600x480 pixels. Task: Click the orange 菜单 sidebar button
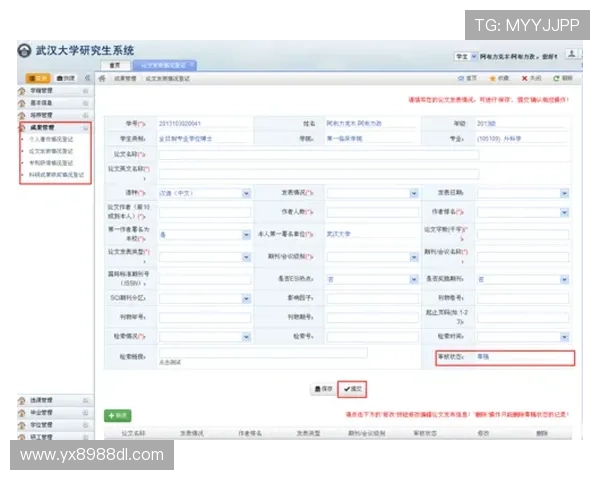[x=38, y=78]
